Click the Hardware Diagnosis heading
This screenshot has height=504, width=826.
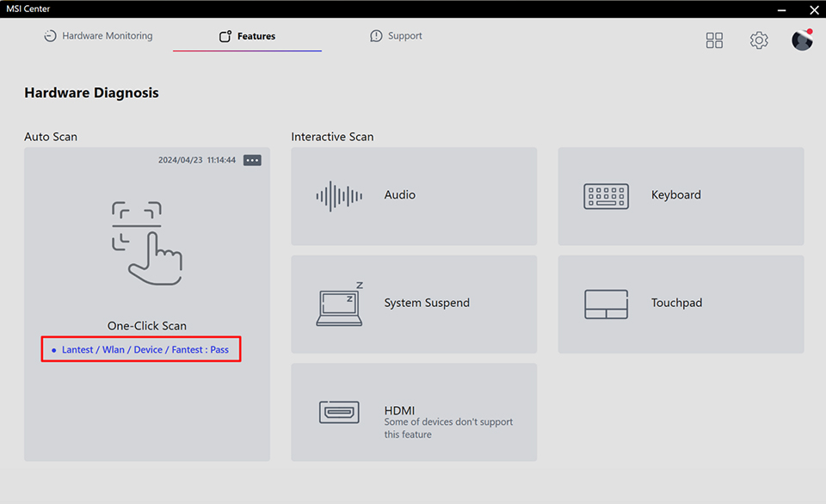[92, 93]
